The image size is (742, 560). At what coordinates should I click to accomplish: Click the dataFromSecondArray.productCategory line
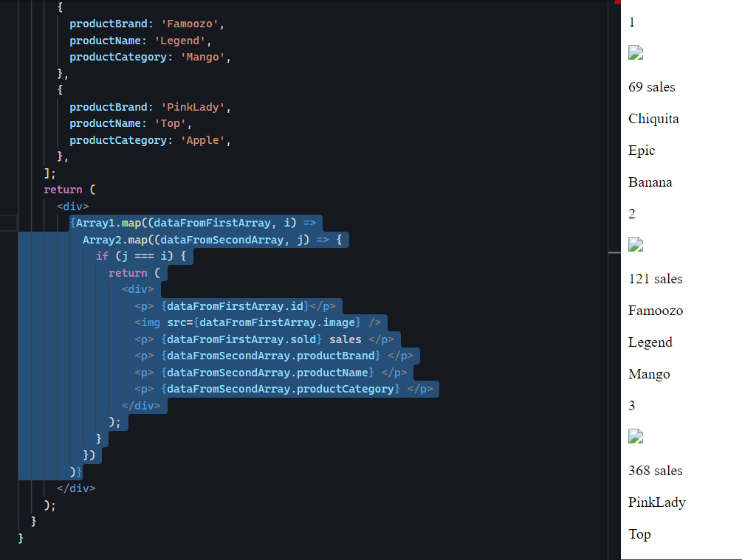pyautogui.click(x=284, y=389)
